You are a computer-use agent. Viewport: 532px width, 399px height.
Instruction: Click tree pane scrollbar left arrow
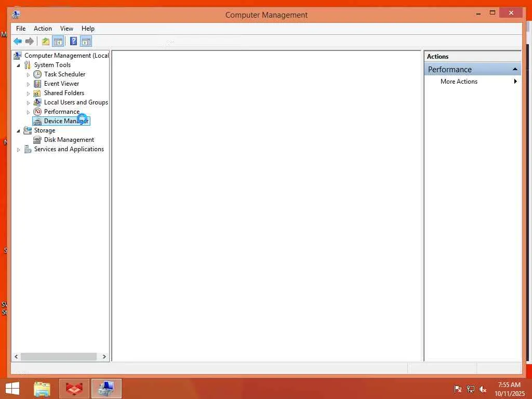click(x=16, y=356)
